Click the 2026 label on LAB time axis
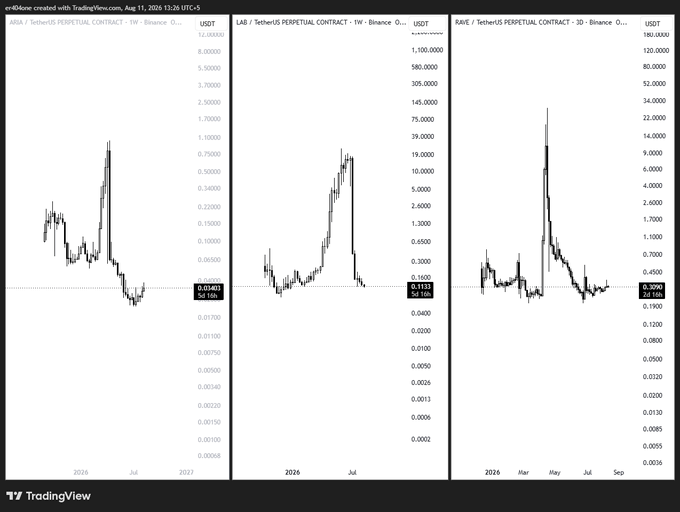The image size is (680, 512). coord(292,472)
